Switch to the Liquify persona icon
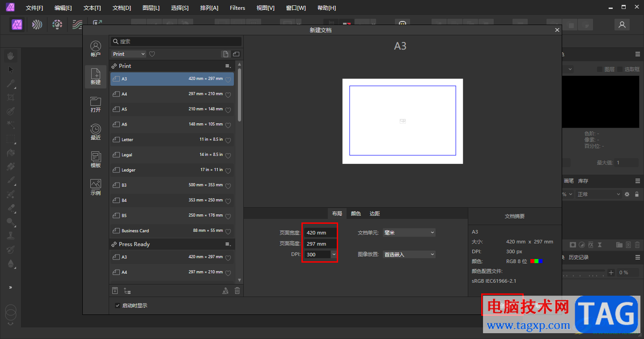This screenshot has height=339, width=644. click(x=37, y=25)
